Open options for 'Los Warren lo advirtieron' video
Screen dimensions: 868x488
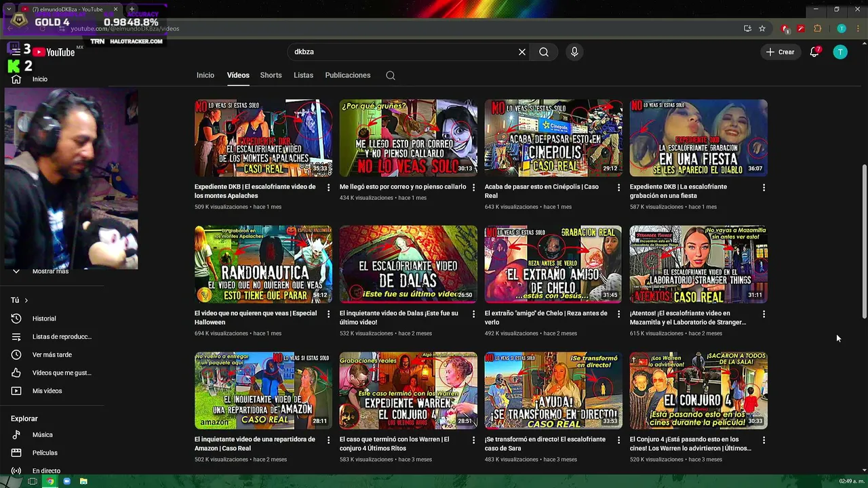[764, 440]
